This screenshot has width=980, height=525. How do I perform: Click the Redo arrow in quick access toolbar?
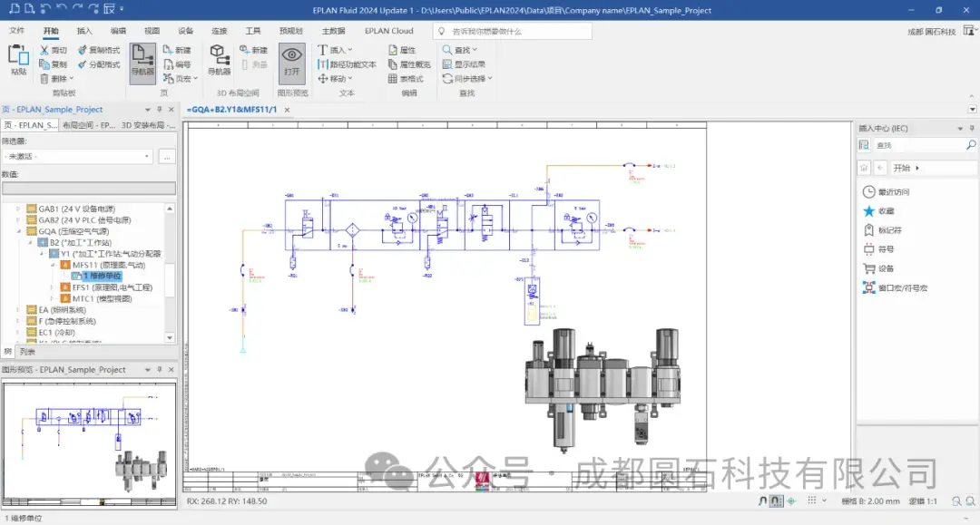(x=77, y=9)
